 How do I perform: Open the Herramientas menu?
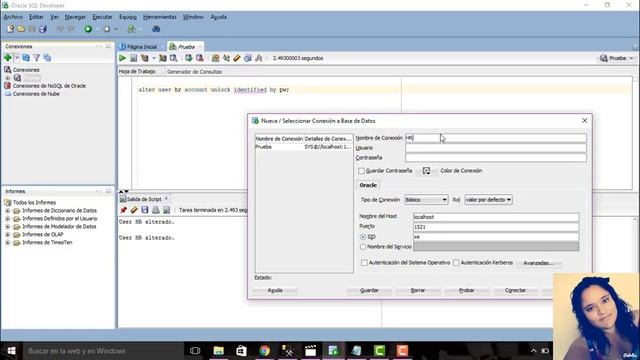(160, 17)
